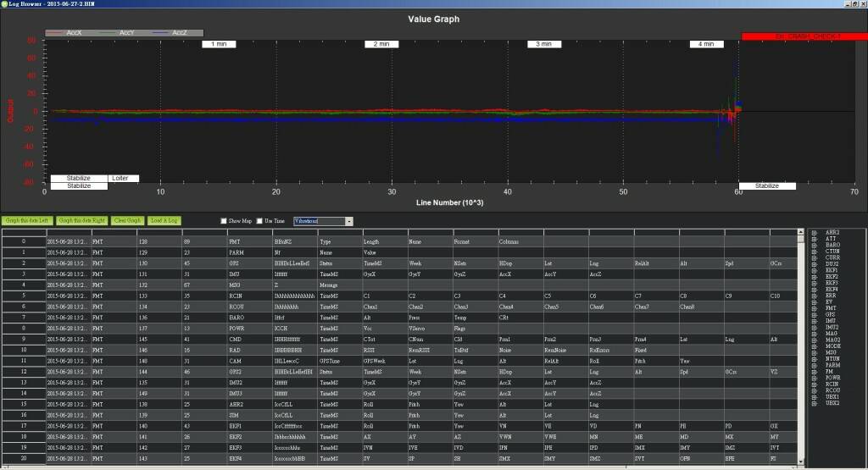The width and height of the screenshot is (868, 470).
Task: Select the NTUN item in the tree
Action: pos(832,359)
